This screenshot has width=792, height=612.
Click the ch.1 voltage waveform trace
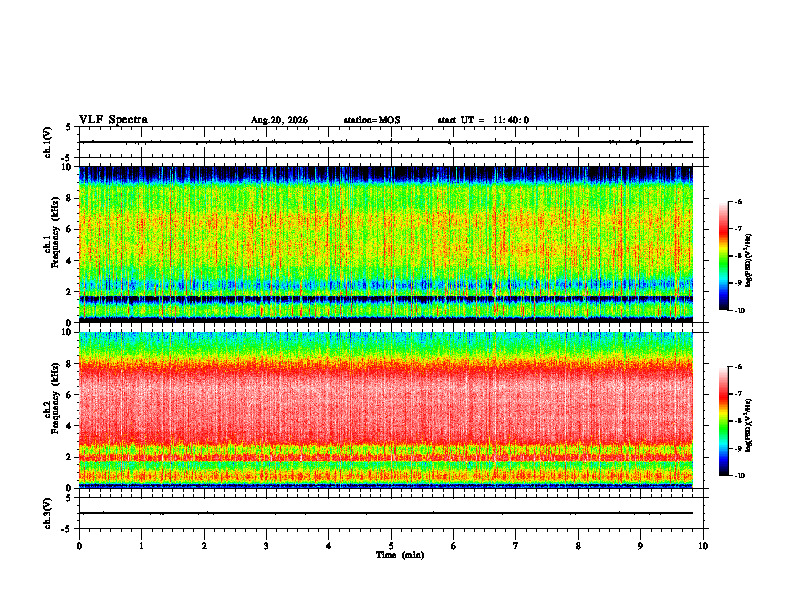(386, 142)
